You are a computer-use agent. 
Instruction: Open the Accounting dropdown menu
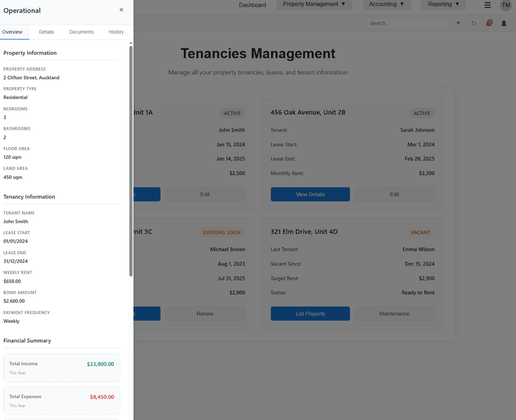pyautogui.click(x=386, y=4)
